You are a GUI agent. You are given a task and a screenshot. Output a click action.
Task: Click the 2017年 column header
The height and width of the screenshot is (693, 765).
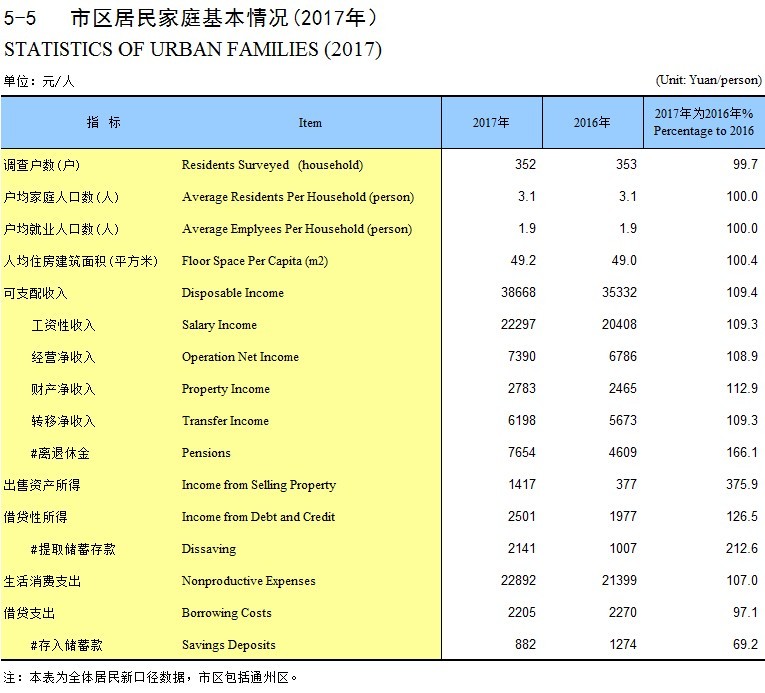pos(491,123)
